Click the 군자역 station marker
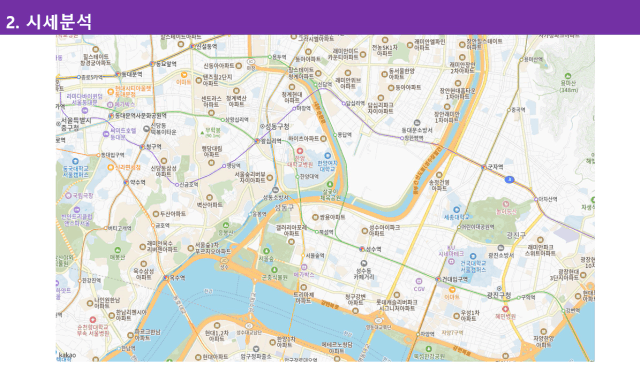The image size is (640, 367). click(x=484, y=167)
